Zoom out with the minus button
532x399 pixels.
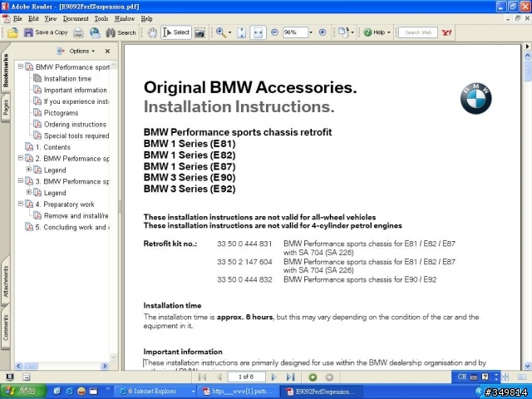pyautogui.click(x=275, y=32)
